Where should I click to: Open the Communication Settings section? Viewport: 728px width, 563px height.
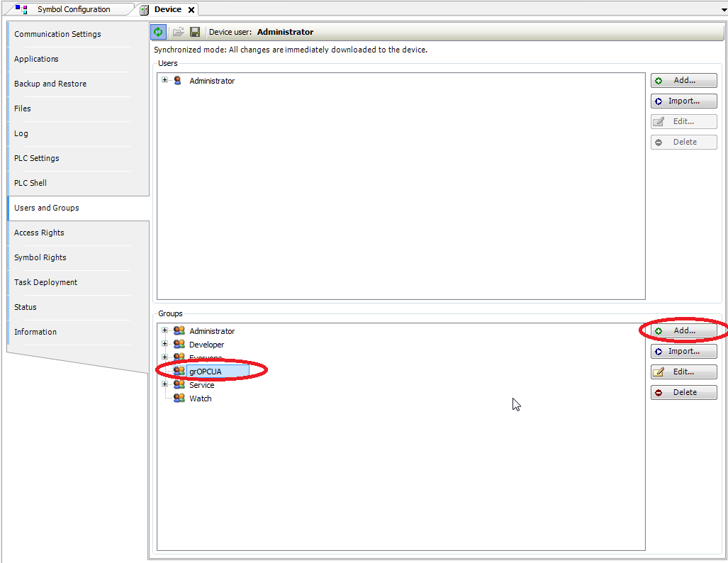pyautogui.click(x=57, y=34)
